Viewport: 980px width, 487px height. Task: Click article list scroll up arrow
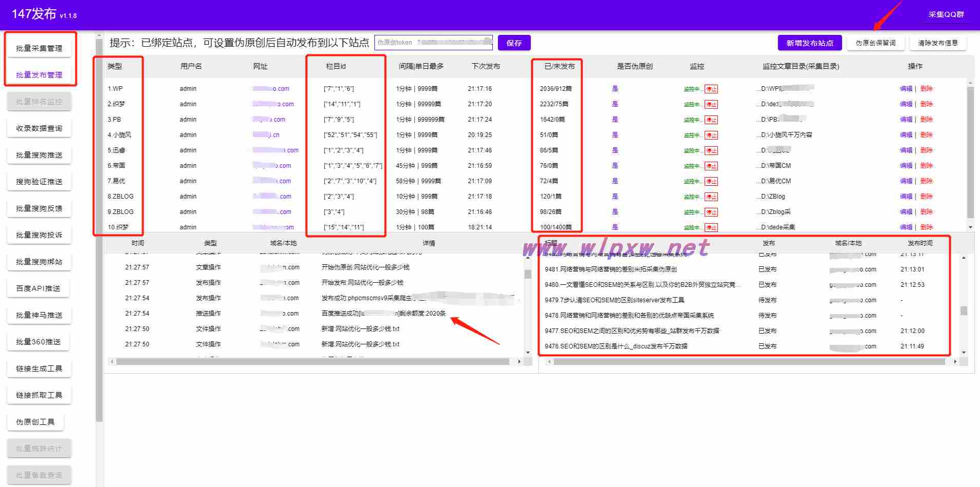point(964,258)
